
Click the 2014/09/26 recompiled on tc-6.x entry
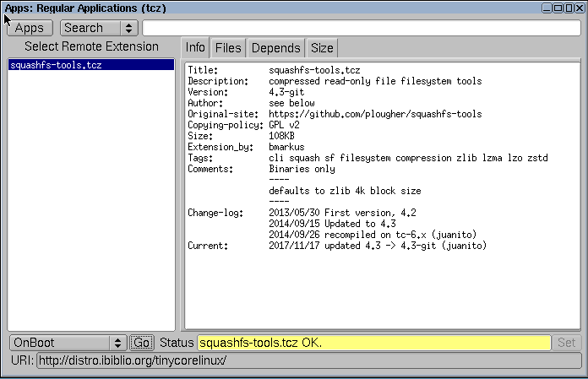click(373, 235)
